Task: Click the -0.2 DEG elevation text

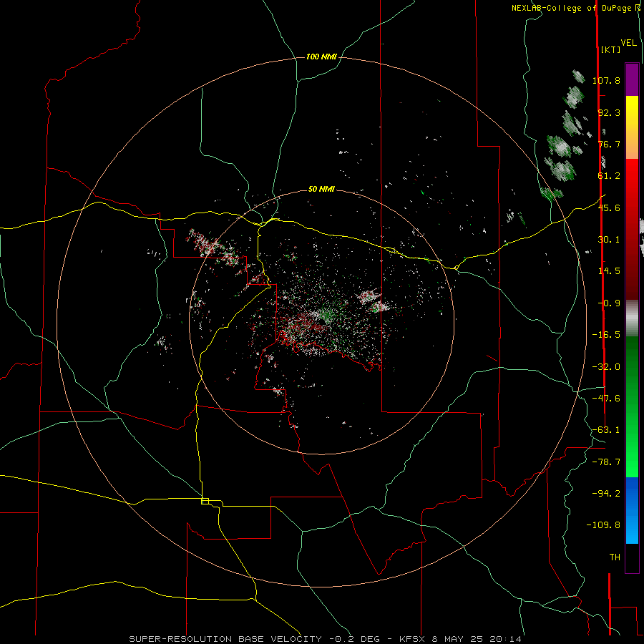Action: point(354,639)
